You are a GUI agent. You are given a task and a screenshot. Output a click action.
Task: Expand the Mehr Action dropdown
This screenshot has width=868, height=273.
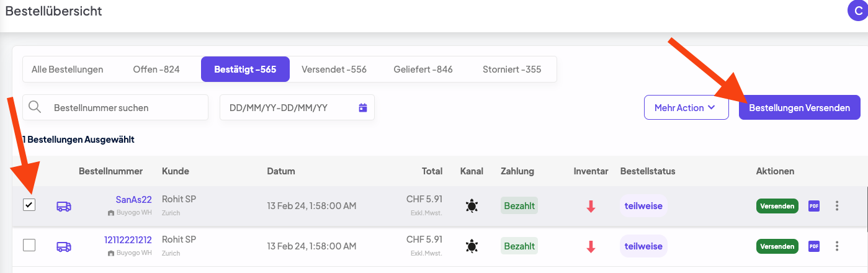point(686,107)
